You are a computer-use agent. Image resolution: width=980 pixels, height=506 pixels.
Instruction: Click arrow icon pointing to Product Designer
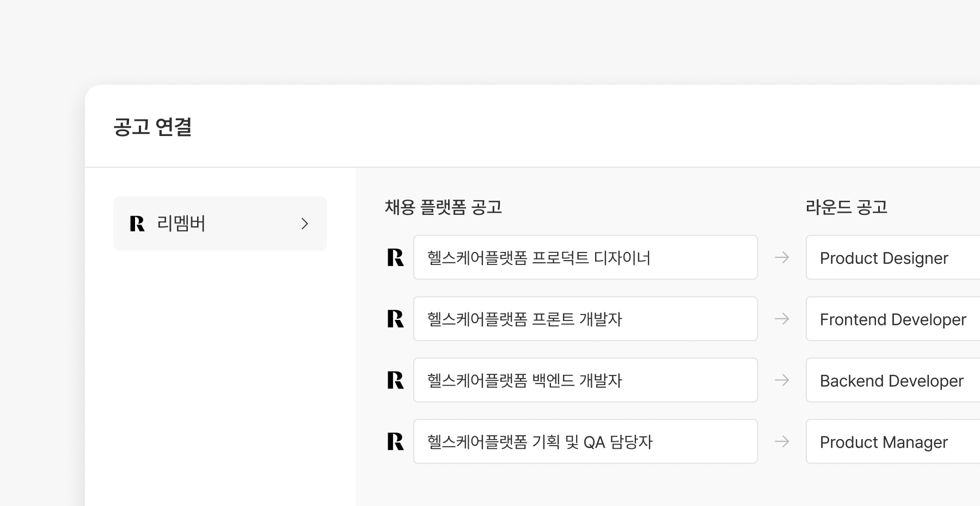pos(782,257)
